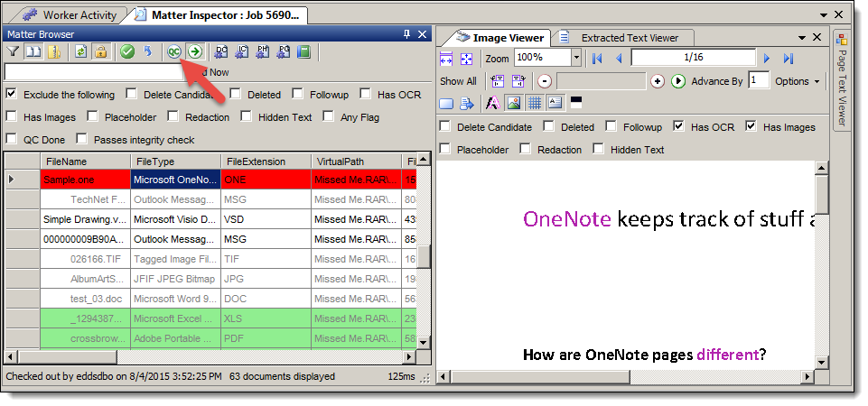Select the Image Viewer tab
The height and width of the screenshot is (406, 868).
(499, 38)
